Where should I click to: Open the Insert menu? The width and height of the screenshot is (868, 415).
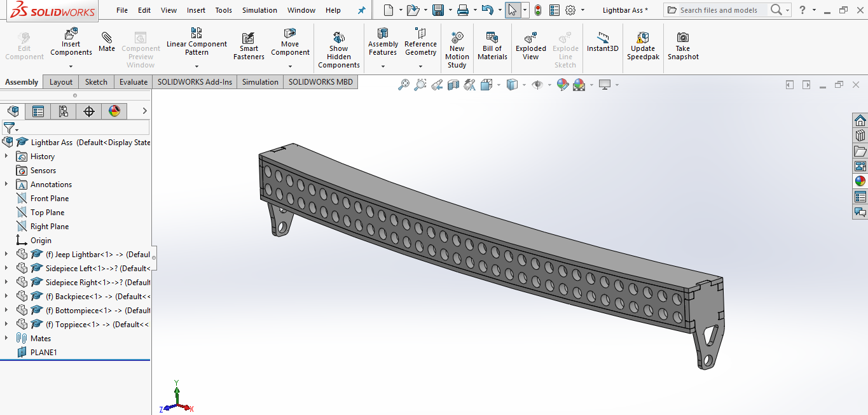coord(196,10)
